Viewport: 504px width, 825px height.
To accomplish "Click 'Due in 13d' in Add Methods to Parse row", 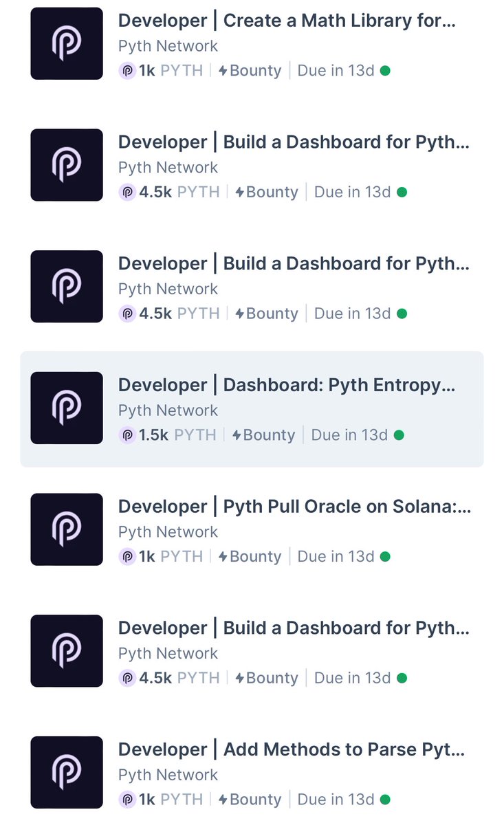I will [336, 800].
